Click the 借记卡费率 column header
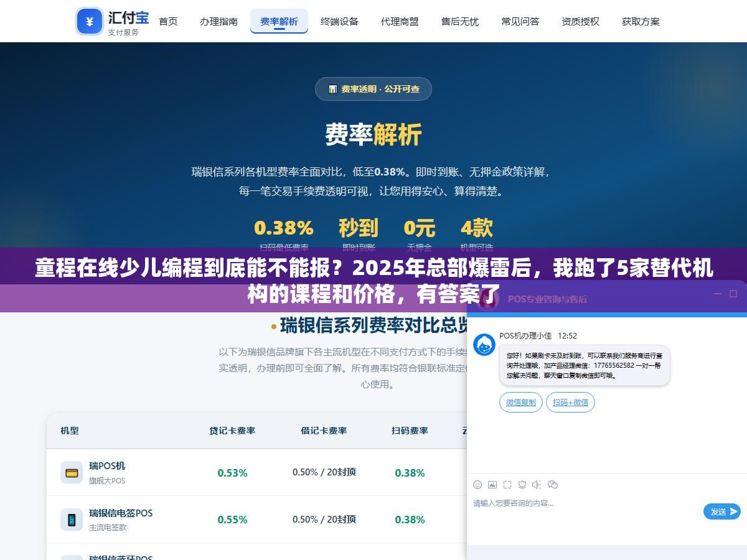Image resolution: width=747 pixels, height=560 pixels. 324,431
